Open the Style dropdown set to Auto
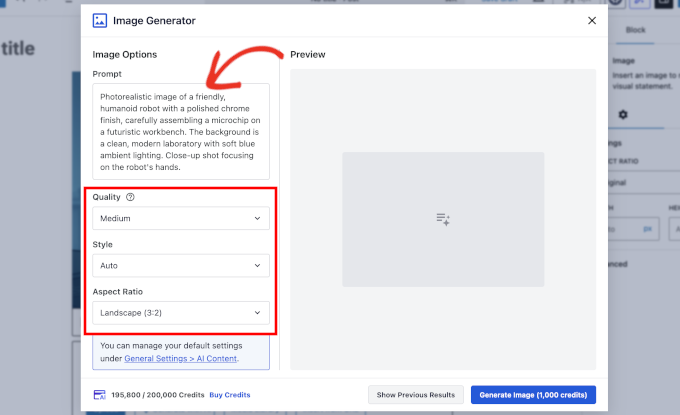This screenshot has height=415, width=680. (x=181, y=265)
